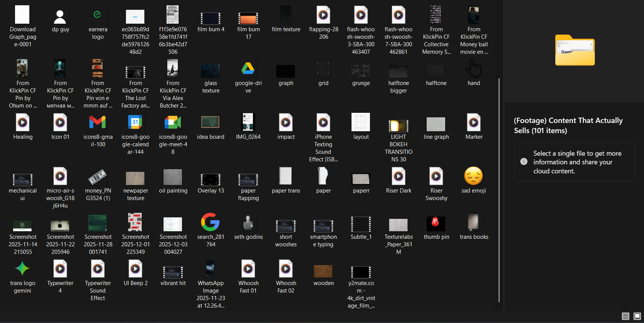Click the dp guy avatar file

click(x=60, y=15)
